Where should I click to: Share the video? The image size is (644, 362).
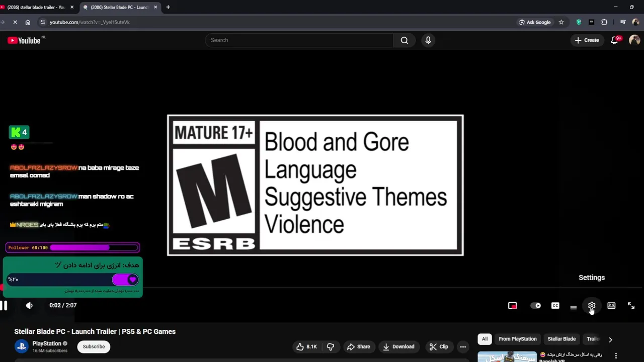[358, 346]
